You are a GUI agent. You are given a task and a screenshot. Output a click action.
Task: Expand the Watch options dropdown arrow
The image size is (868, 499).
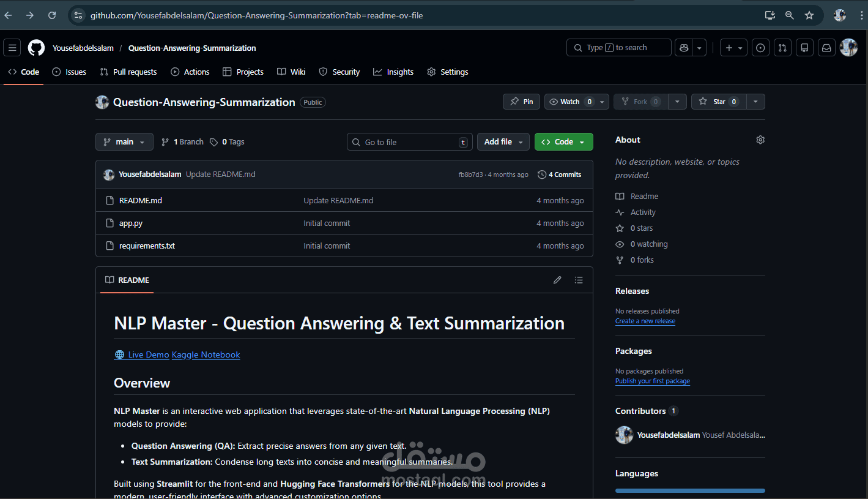pos(603,102)
